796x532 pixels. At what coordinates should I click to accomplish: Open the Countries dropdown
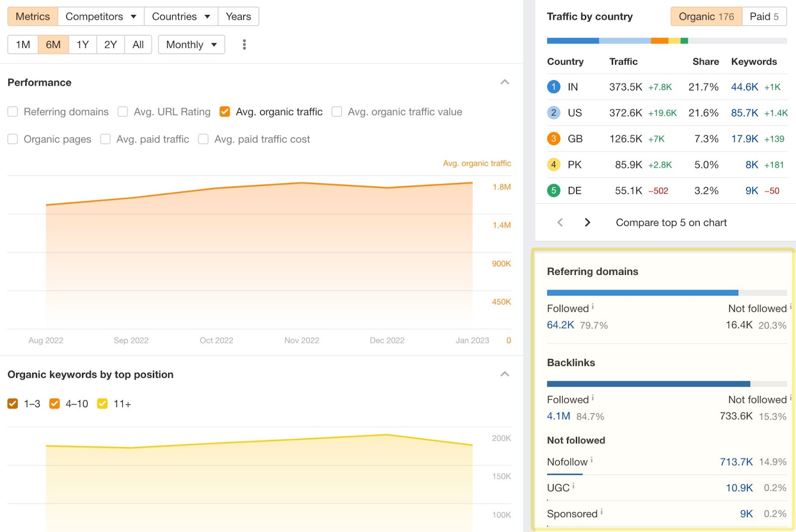pyautogui.click(x=181, y=16)
